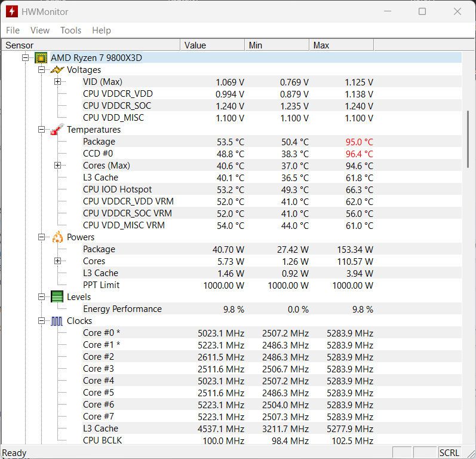
Task: Click the Powers flame icon
Action: pyautogui.click(x=57, y=237)
